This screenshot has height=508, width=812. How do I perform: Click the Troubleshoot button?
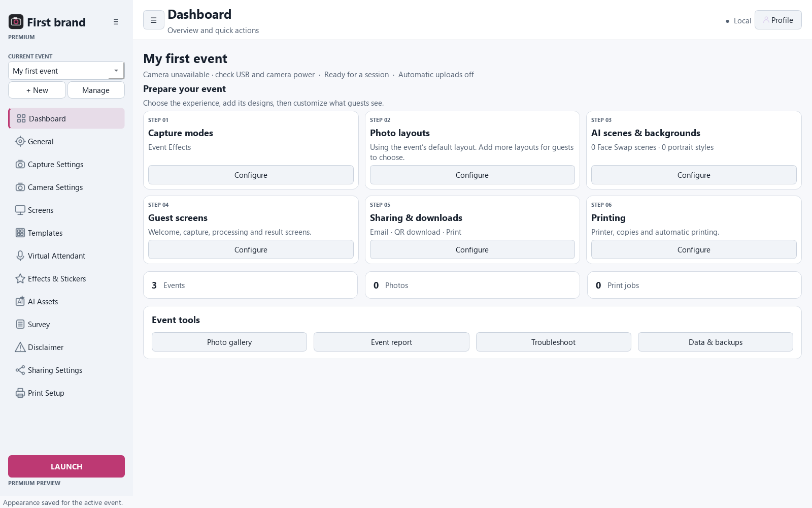(553, 342)
